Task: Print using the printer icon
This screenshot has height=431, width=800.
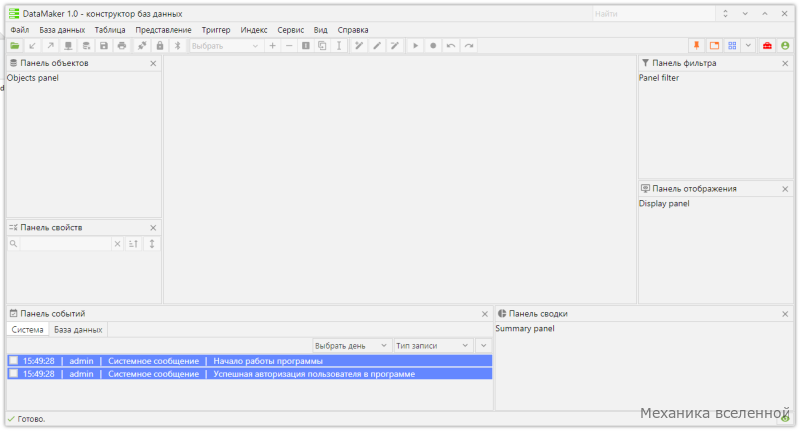Action: coord(122,46)
